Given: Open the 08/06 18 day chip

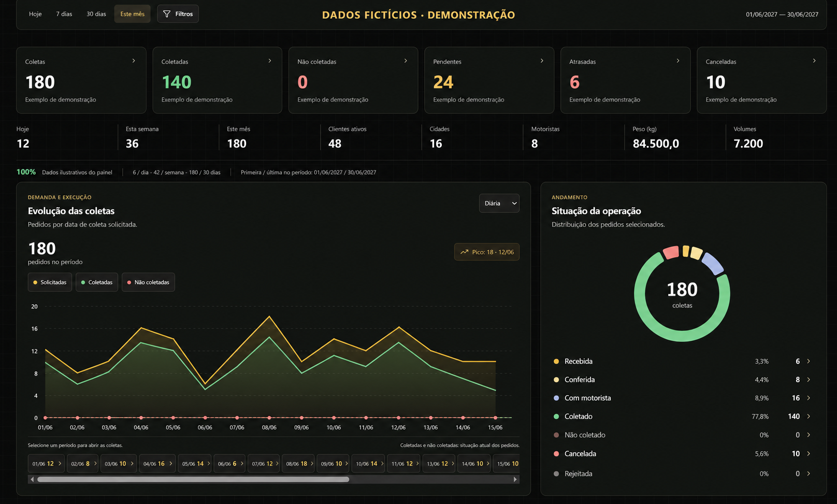Looking at the screenshot, I should coord(299,464).
